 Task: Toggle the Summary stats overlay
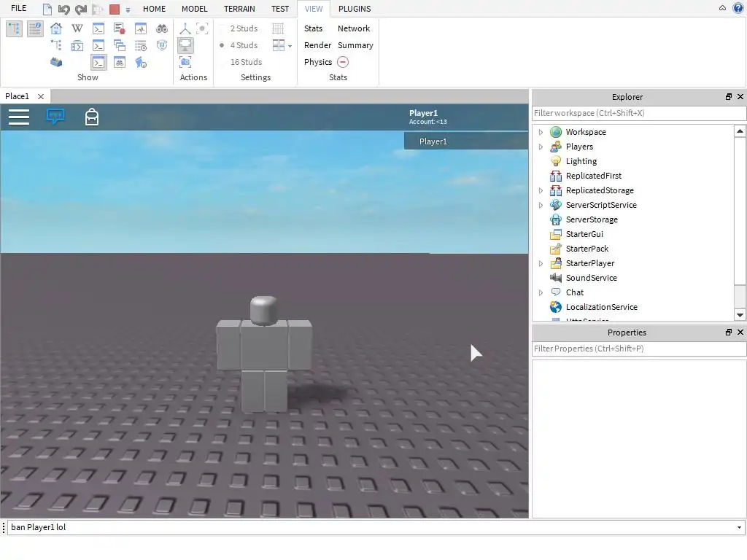click(355, 45)
